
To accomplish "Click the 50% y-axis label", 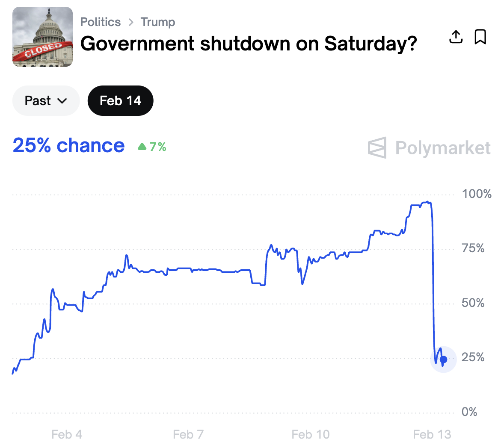I will click(473, 303).
